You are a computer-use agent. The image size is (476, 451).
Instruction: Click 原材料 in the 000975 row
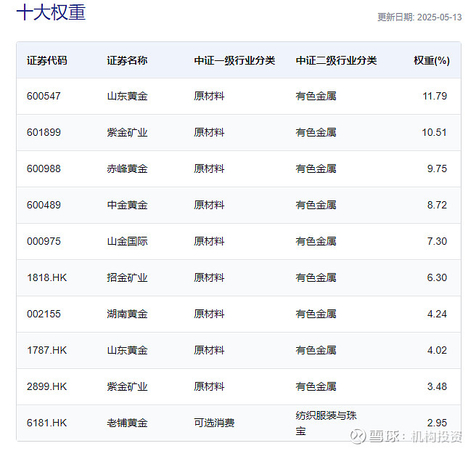click(209, 241)
